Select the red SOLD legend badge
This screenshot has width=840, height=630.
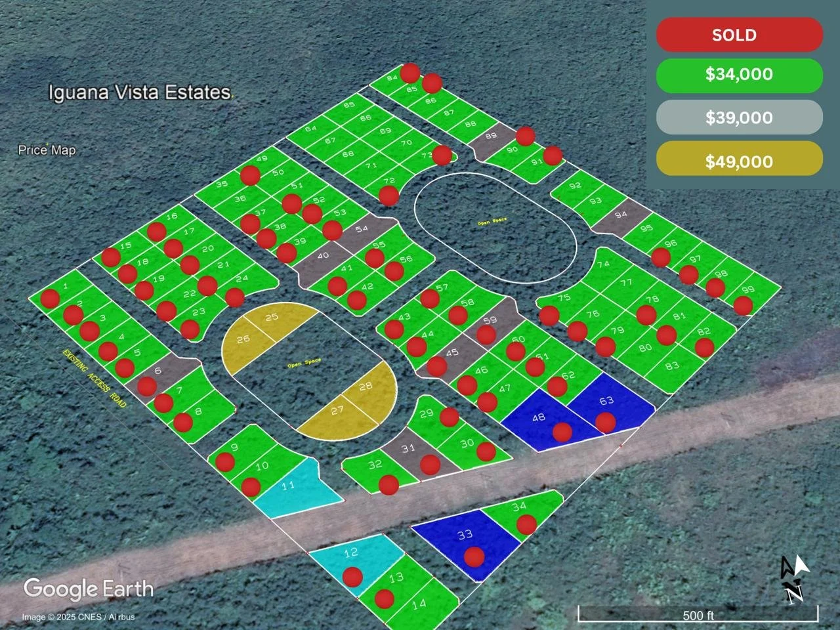[739, 35]
